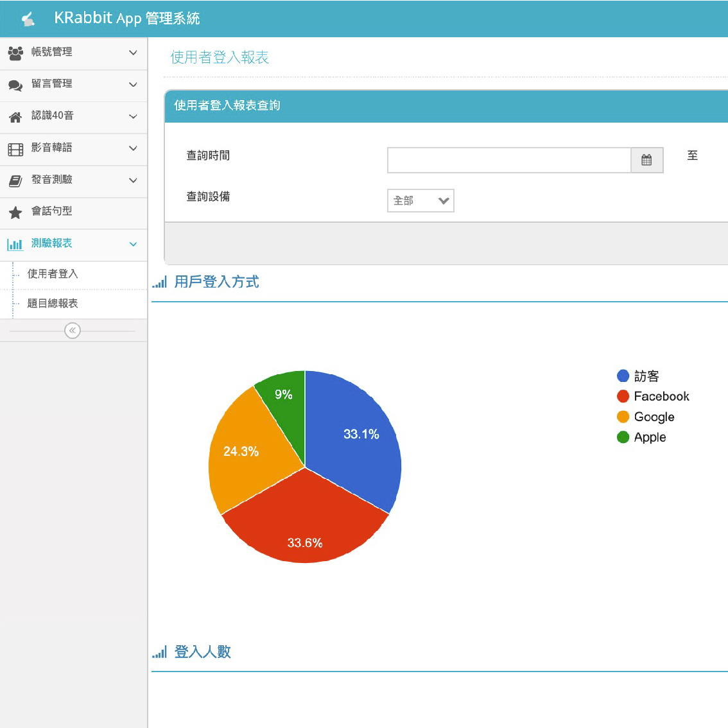728x728 pixels.
Task: Expand the 認識40音 chevron arrow
Action: (133, 117)
